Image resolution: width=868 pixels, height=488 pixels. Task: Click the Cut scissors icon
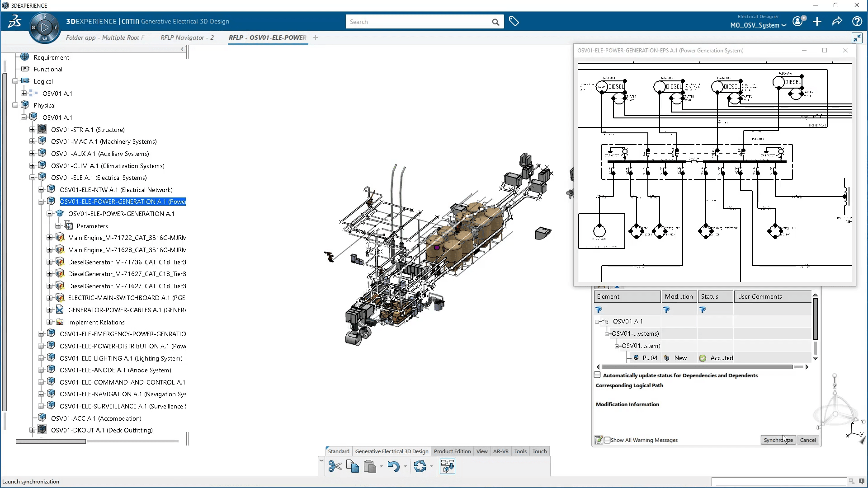335,466
